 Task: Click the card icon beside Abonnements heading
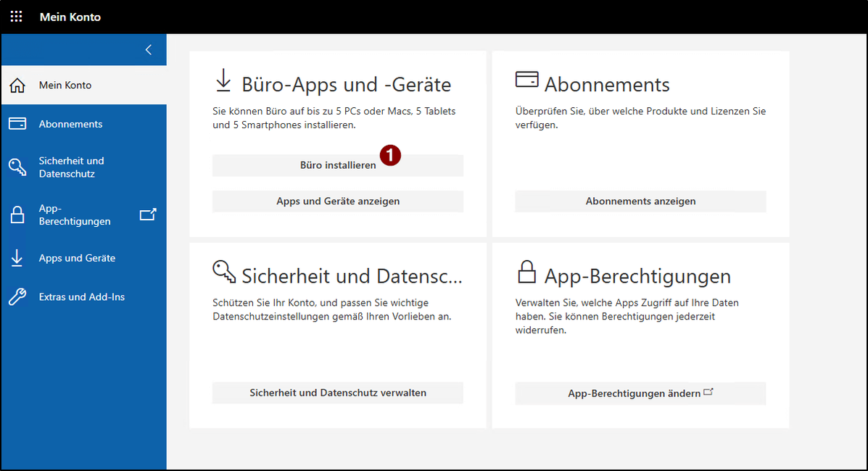point(526,79)
